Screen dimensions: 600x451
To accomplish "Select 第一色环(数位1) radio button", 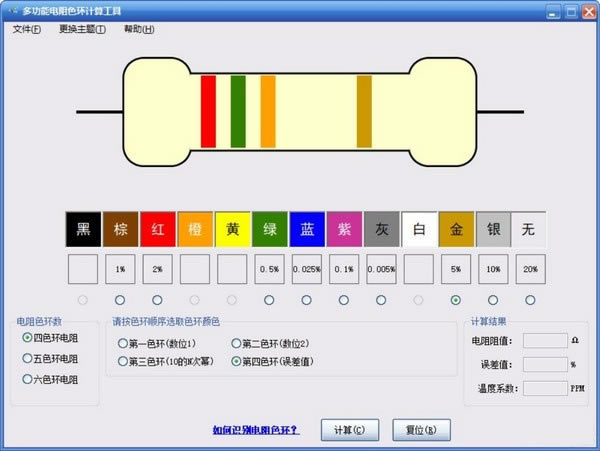I will coord(124,343).
